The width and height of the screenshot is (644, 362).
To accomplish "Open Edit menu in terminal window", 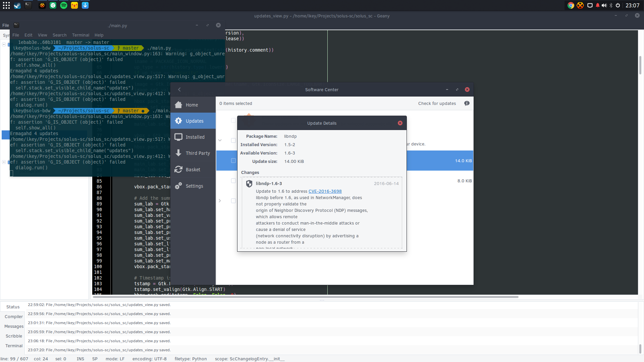I will click(x=29, y=35).
